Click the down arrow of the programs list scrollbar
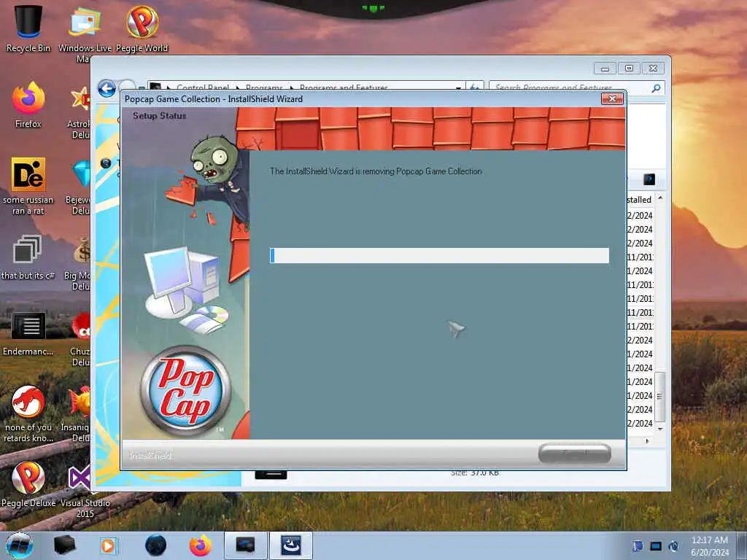This screenshot has height=560, width=747. pos(659,429)
